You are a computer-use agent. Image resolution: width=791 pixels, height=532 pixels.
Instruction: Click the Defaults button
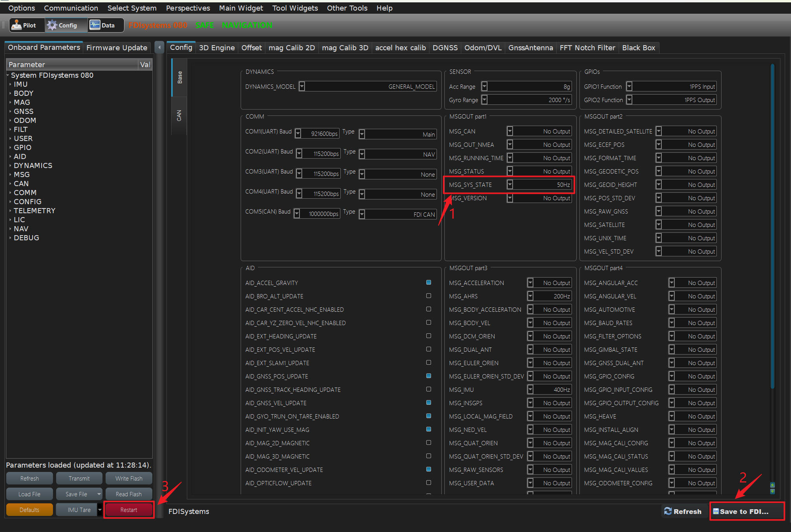click(x=29, y=510)
